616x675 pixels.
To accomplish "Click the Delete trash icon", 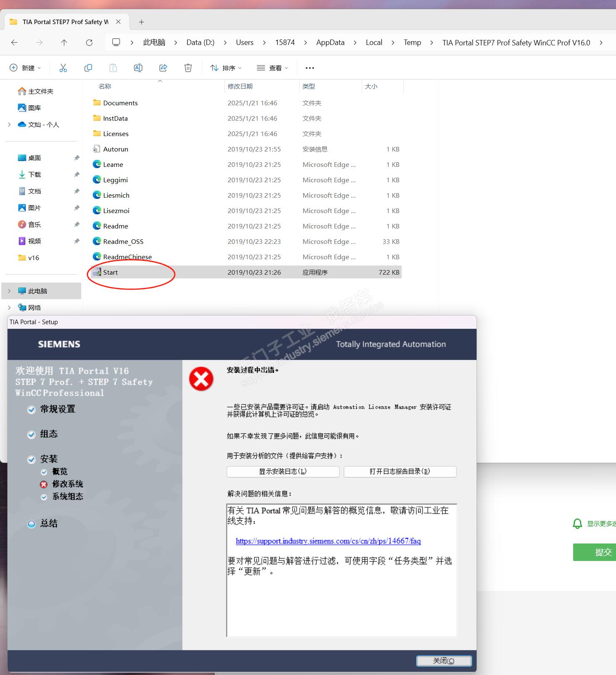I will point(188,68).
